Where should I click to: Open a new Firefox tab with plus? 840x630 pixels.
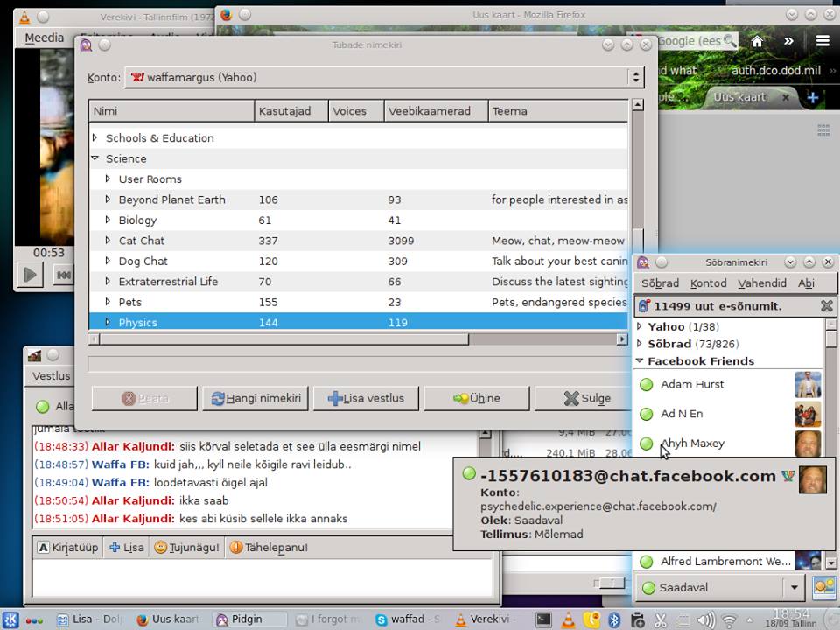coord(812,97)
